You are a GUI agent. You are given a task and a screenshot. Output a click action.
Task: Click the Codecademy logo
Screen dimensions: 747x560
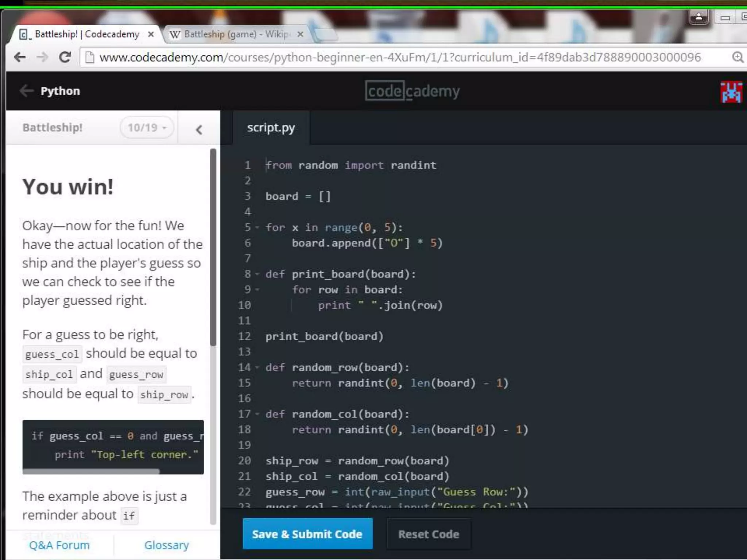pyautogui.click(x=412, y=91)
